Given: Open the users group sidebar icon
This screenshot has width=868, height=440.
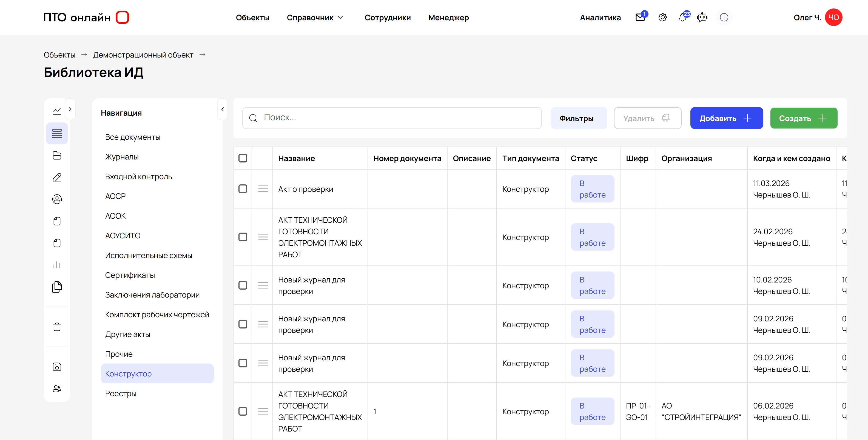Looking at the screenshot, I should [57, 388].
